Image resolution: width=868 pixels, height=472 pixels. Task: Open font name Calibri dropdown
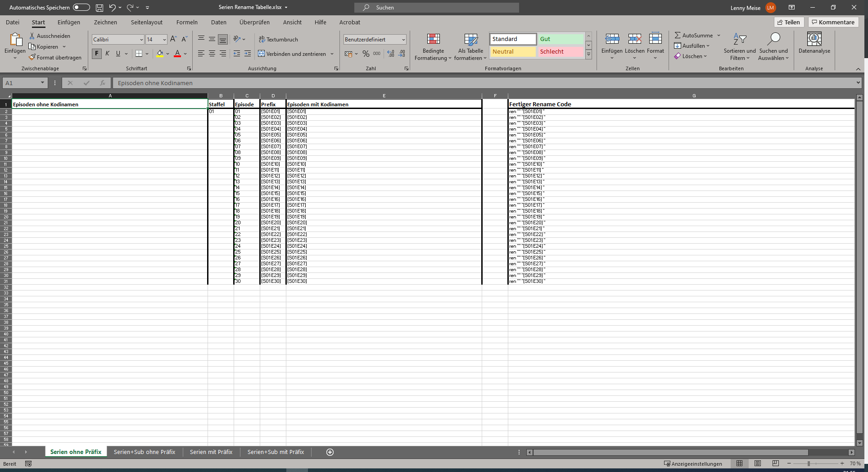pos(141,40)
